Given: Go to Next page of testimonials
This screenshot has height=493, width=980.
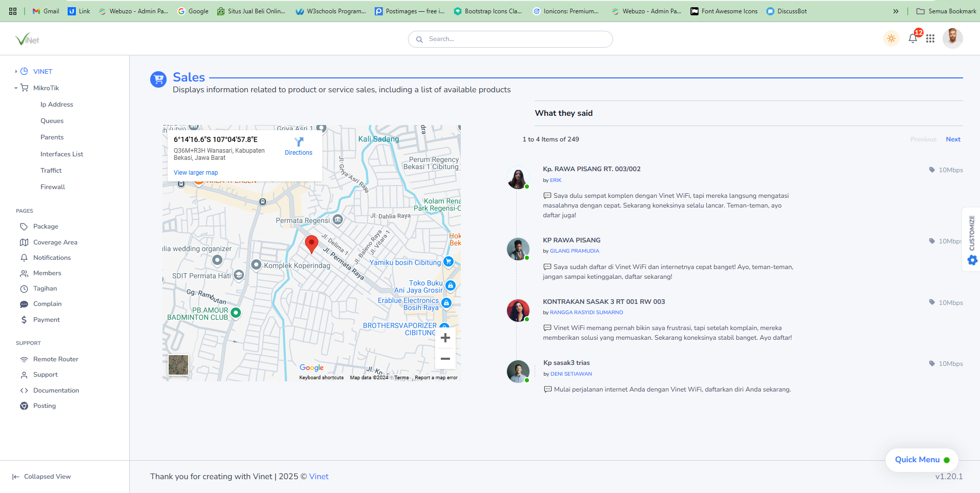Looking at the screenshot, I should (953, 139).
